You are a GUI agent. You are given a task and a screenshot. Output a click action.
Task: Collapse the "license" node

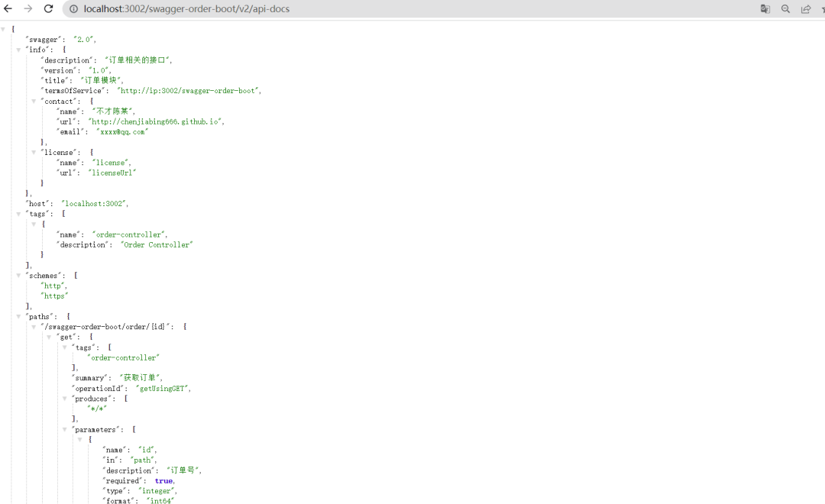tap(34, 153)
